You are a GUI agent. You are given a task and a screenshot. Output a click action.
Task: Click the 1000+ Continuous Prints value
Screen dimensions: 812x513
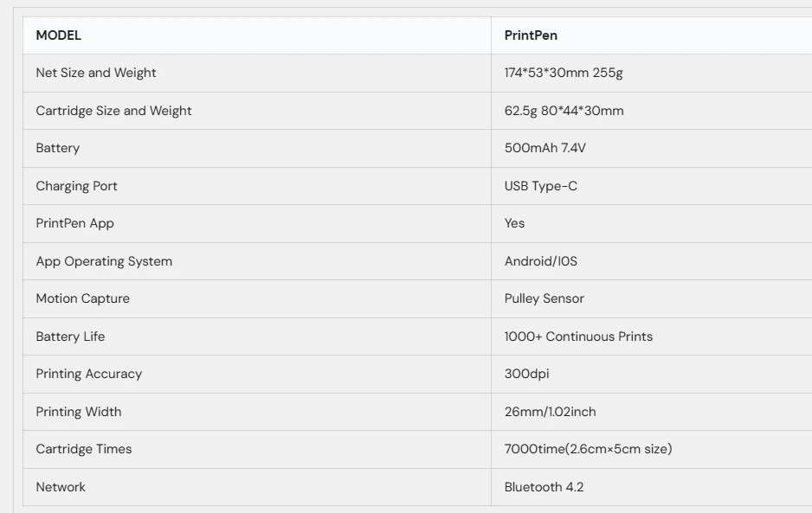[578, 337]
